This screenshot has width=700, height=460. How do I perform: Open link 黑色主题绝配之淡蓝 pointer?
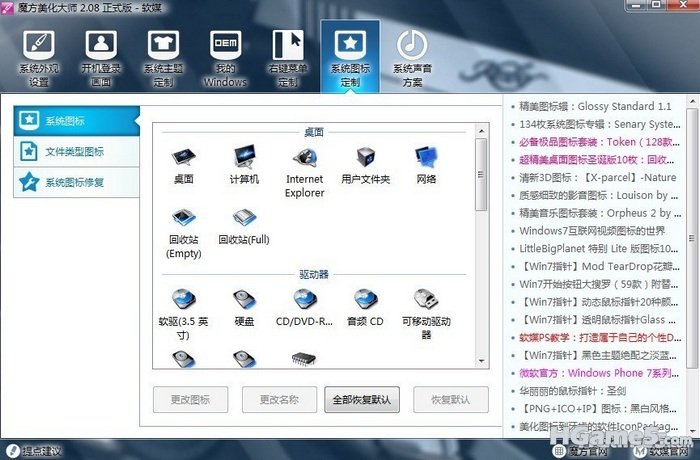(600, 355)
